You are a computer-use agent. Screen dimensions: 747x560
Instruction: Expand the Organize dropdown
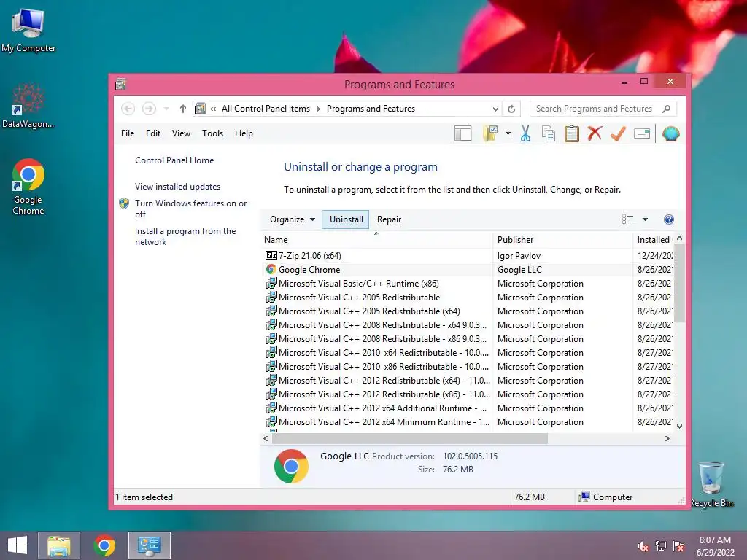pyautogui.click(x=292, y=219)
